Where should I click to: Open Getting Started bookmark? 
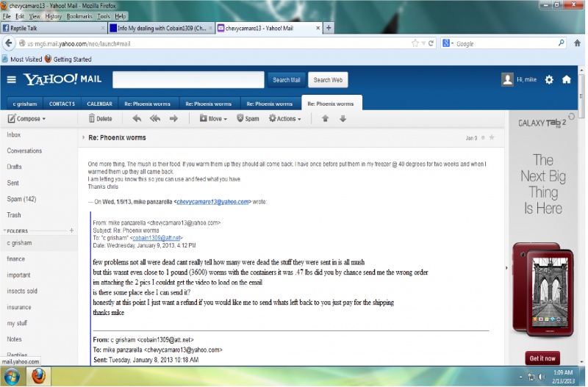click(68, 59)
